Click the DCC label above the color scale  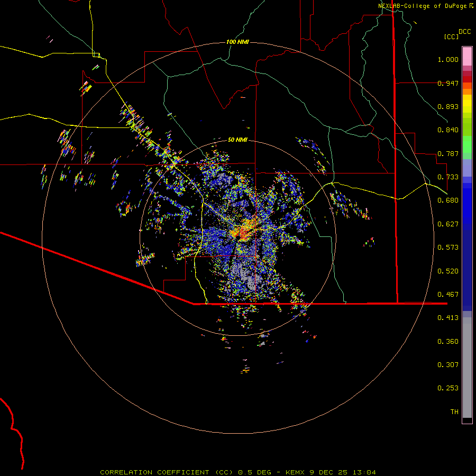click(464, 32)
